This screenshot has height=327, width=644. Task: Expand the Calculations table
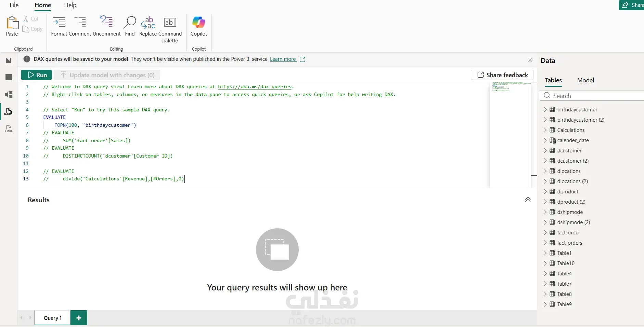(x=545, y=130)
